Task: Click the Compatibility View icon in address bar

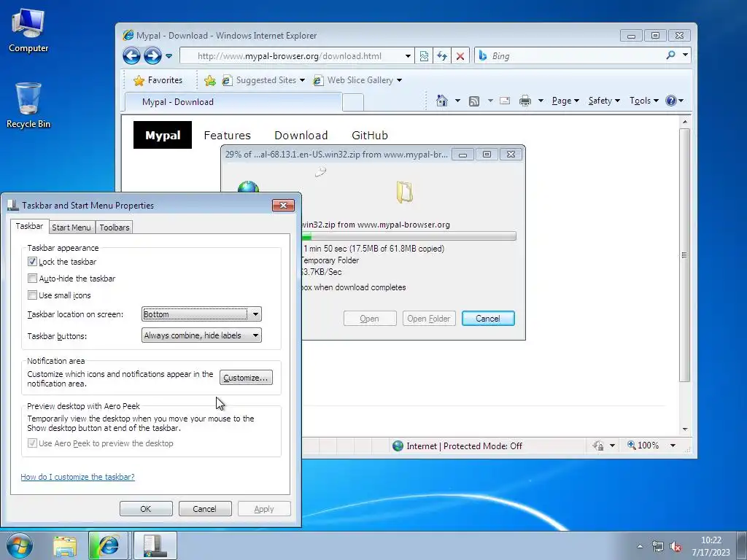Action: (424, 56)
